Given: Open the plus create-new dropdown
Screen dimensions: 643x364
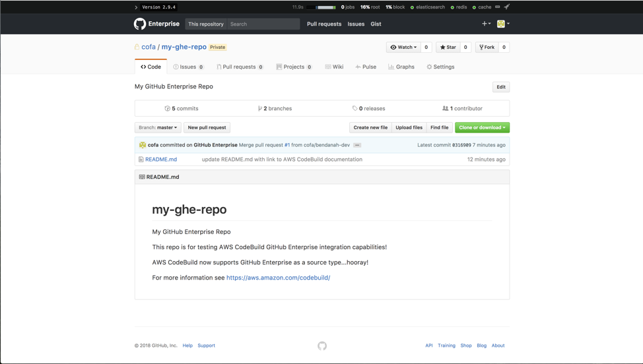Looking at the screenshot, I should (486, 24).
